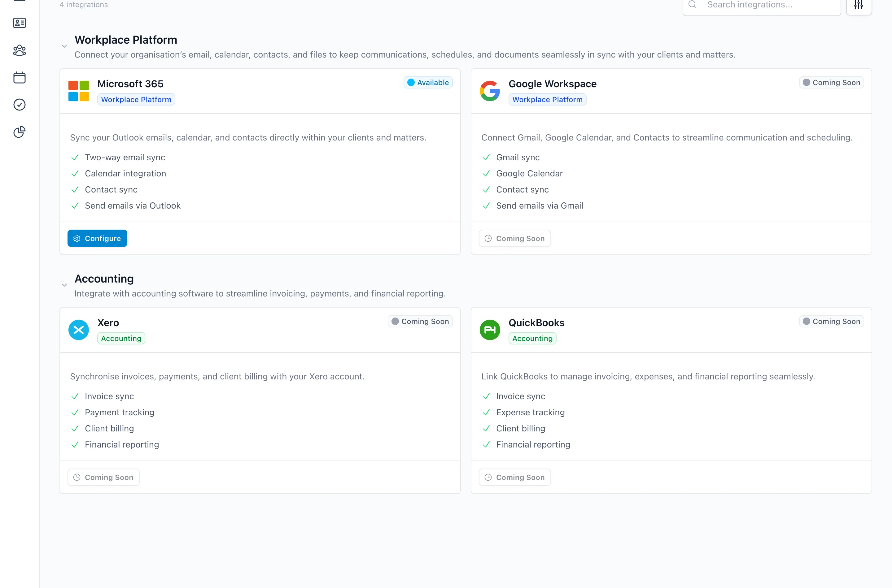Screen dimensions: 892x588
Task: Click Accounting tag under QuickBooks
Action: tap(532, 338)
